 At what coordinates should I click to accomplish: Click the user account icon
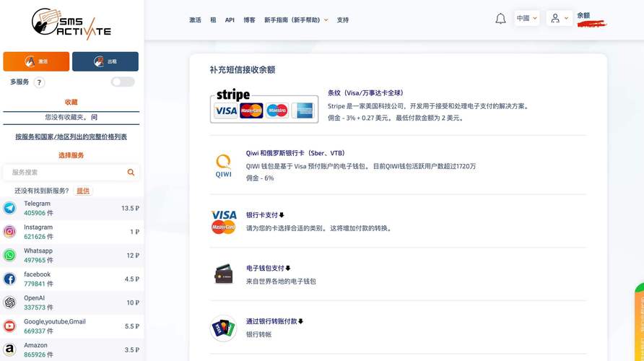pos(555,18)
